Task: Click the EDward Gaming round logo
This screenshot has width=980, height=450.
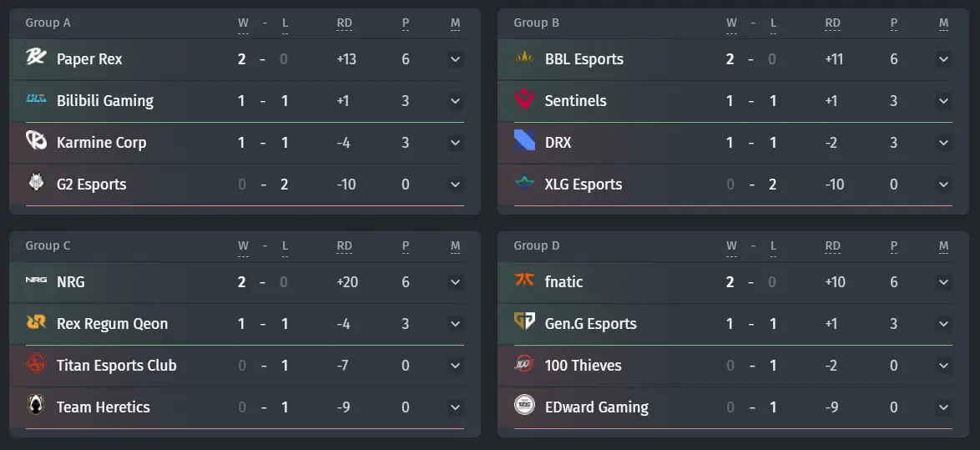Action: [523, 405]
